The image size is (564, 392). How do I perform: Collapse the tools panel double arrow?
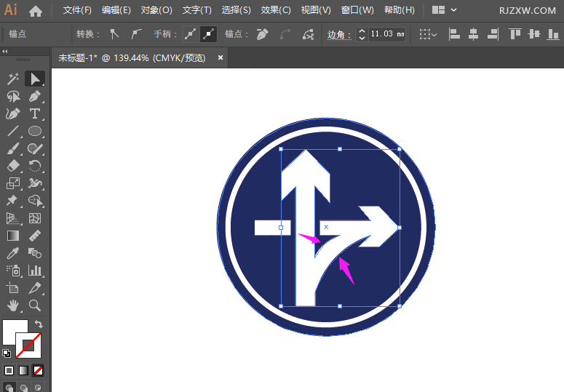coord(5,51)
